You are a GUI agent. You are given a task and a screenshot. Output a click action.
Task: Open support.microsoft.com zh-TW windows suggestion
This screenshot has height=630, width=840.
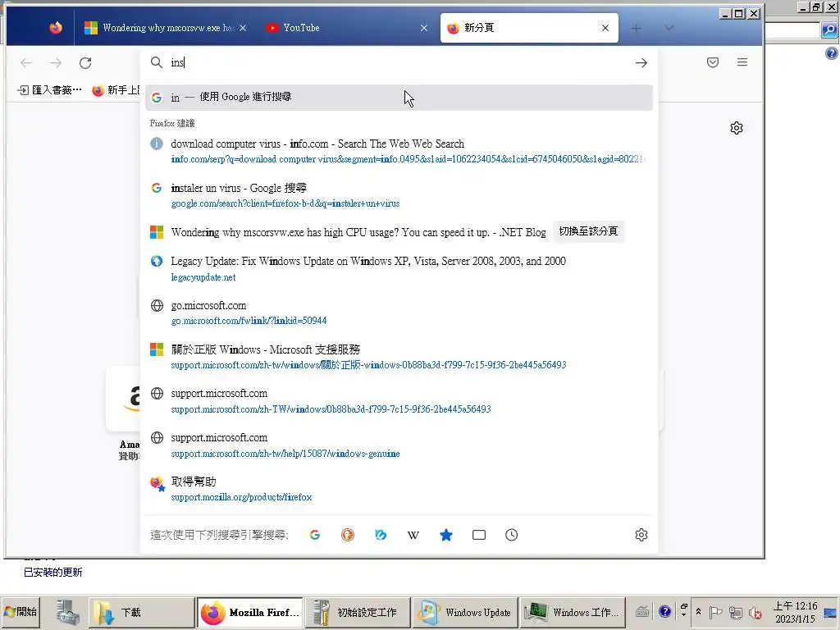pos(399,400)
